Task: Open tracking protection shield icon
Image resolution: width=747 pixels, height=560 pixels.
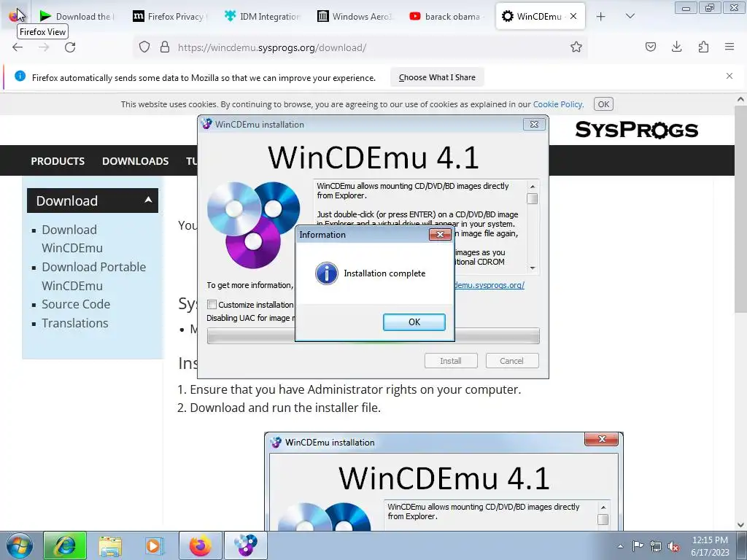Action: 144,47
